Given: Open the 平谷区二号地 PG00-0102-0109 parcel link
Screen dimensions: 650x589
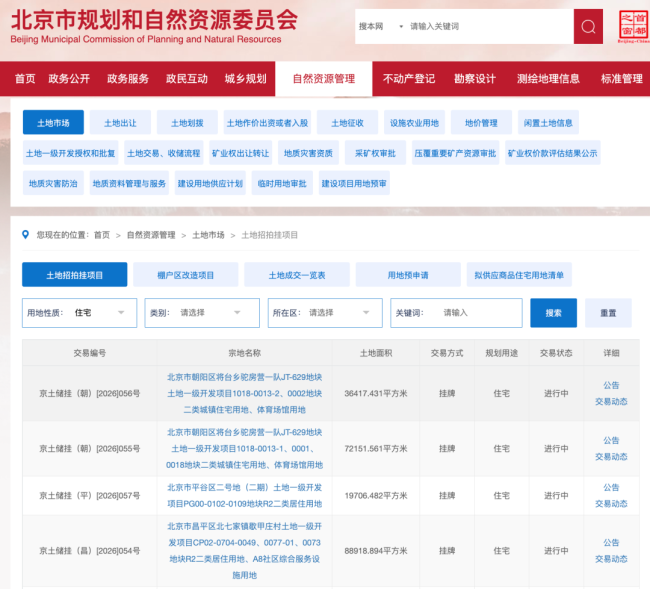Looking at the screenshot, I should pos(245,495).
